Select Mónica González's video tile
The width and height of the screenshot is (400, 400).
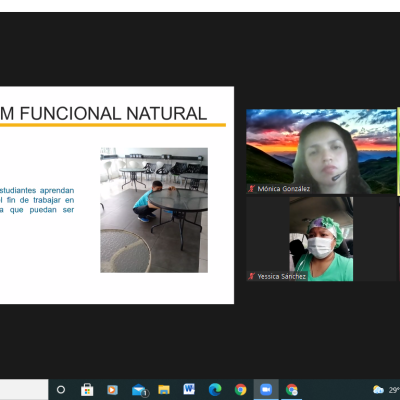click(321, 151)
